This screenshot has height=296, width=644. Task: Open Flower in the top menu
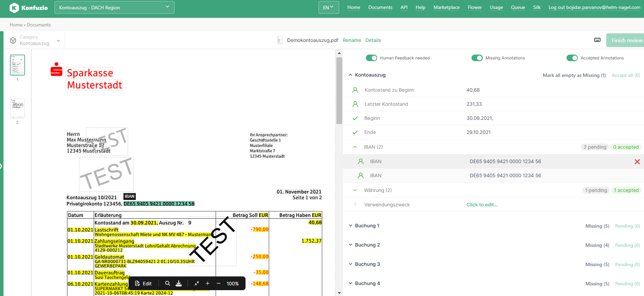(475, 7)
